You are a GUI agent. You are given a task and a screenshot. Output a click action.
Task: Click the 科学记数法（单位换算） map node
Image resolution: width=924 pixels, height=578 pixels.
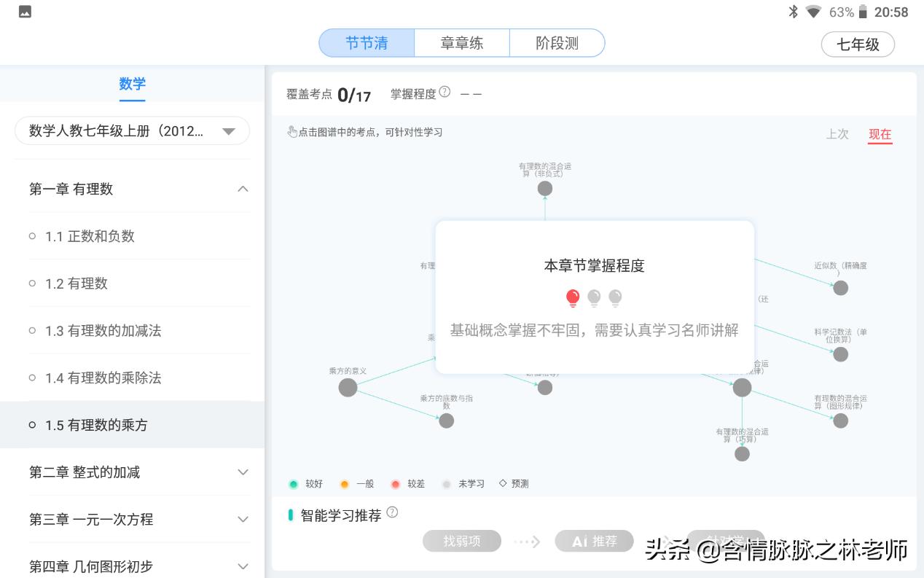840,354
